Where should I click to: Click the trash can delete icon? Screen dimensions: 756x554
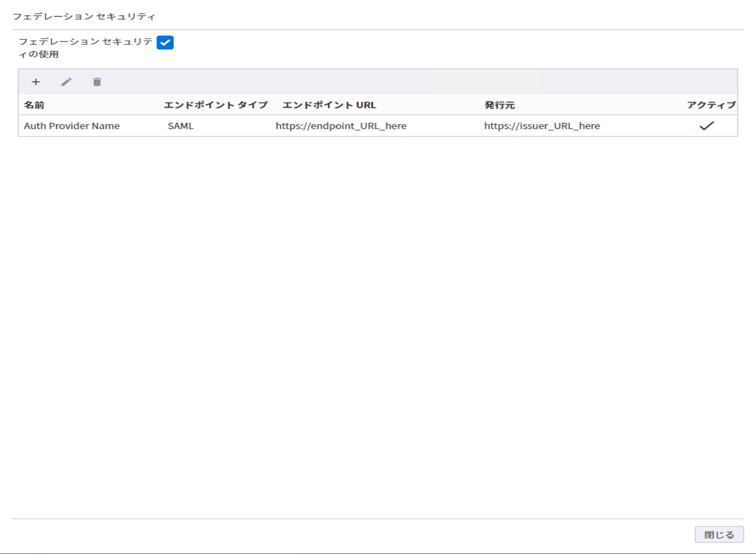[x=97, y=82]
